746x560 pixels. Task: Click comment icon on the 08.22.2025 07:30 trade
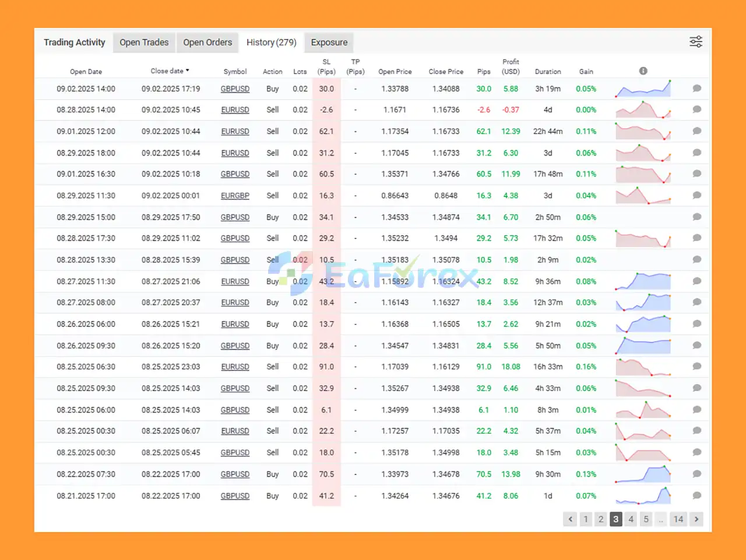coord(696,474)
